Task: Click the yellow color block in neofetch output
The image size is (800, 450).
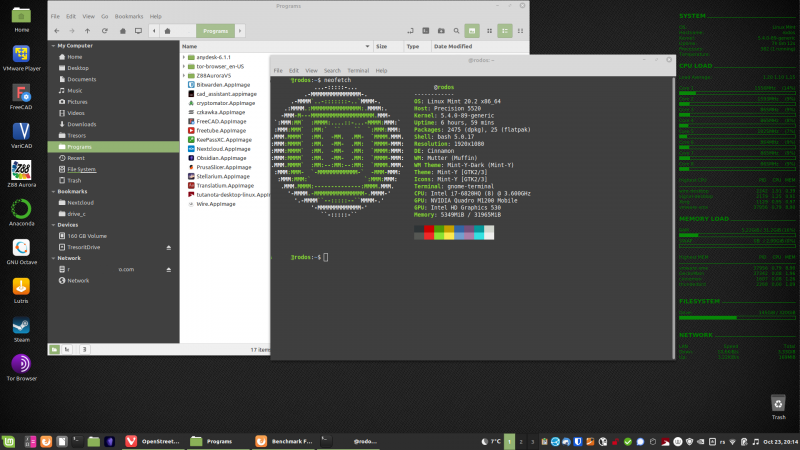Action: (x=449, y=233)
